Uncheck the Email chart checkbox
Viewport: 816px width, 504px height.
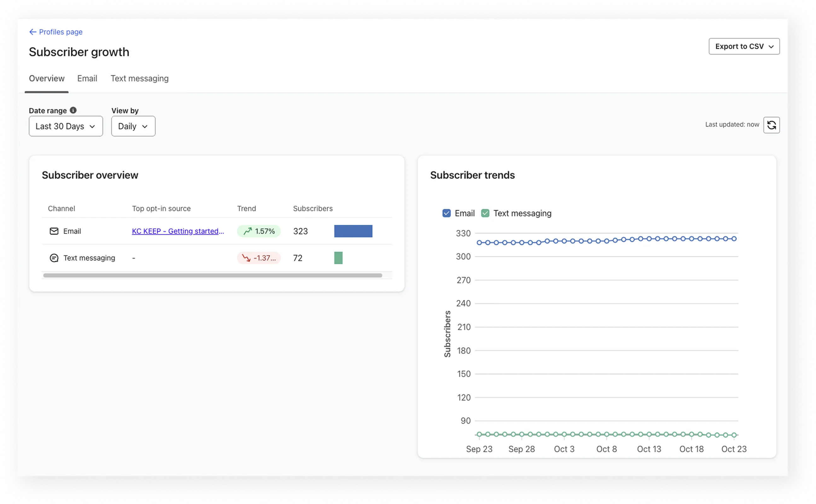coord(446,213)
